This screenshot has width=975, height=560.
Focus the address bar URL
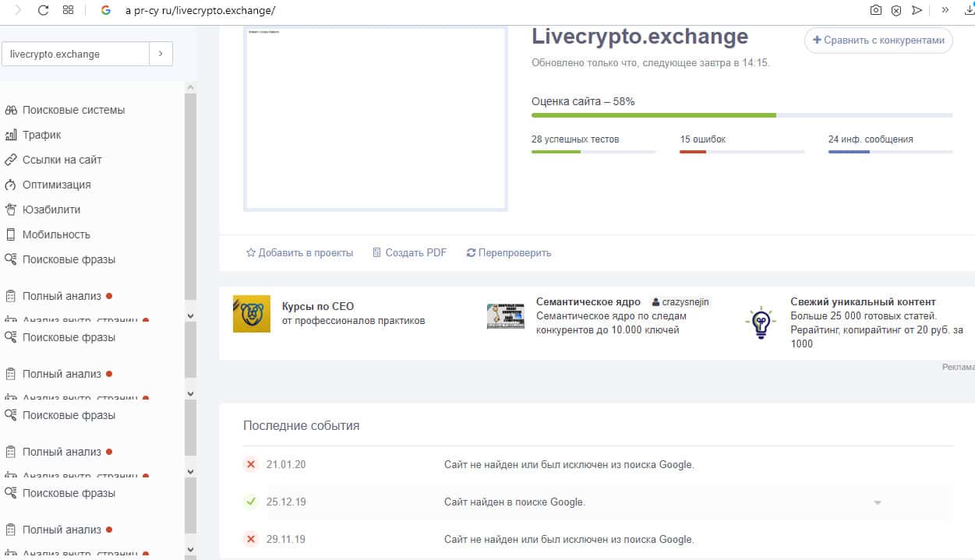pos(200,11)
